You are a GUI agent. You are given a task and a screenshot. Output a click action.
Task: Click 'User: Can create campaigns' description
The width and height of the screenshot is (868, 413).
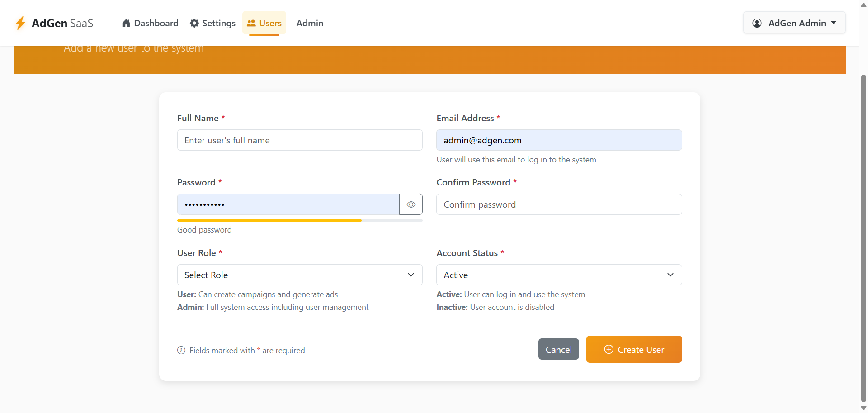click(x=257, y=294)
